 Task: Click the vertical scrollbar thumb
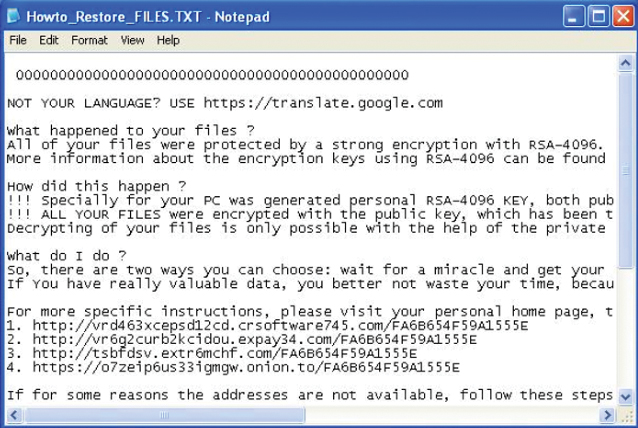[x=625, y=171]
